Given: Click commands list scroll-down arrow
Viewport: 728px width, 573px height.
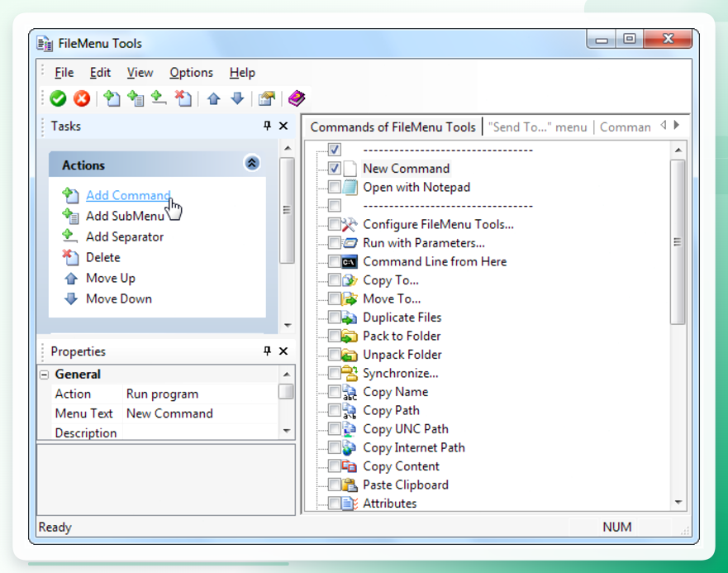Looking at the screenshot, I should pos(678,503).
